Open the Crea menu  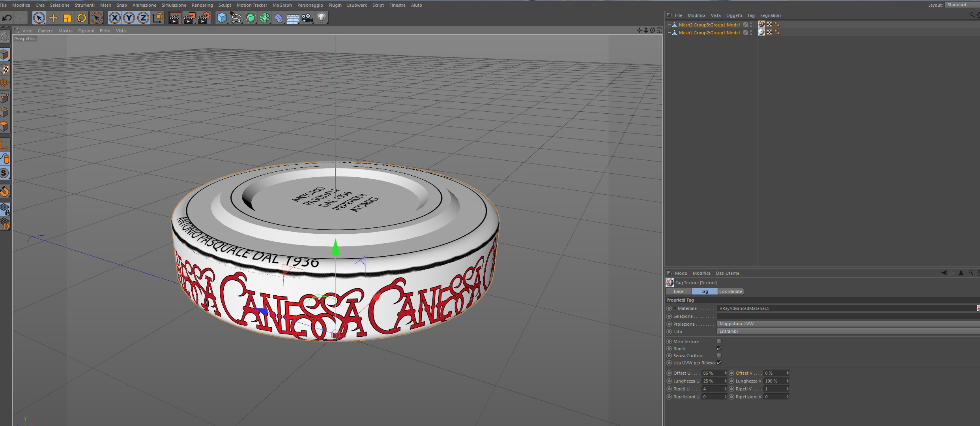pos(40,5)
